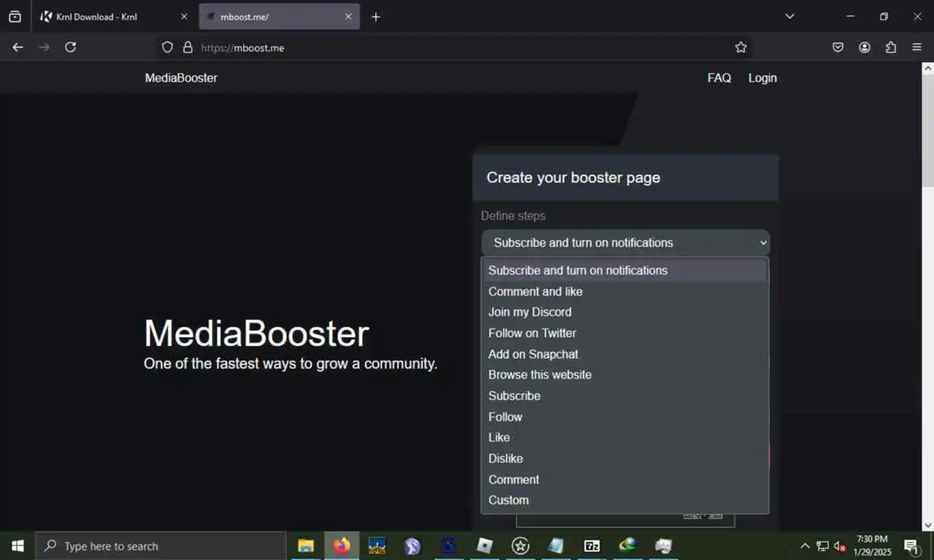934x560 pixels.
Task: Open the 7-Zip taskbar icon
Action: (x=592, y=546)
